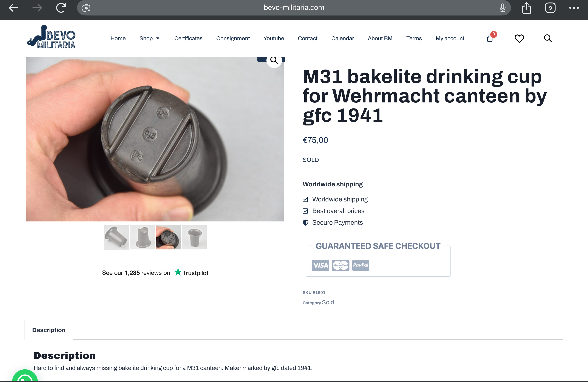Click the Best overall prices checkmark box
588x382 pixels.
tap(305, 211)
